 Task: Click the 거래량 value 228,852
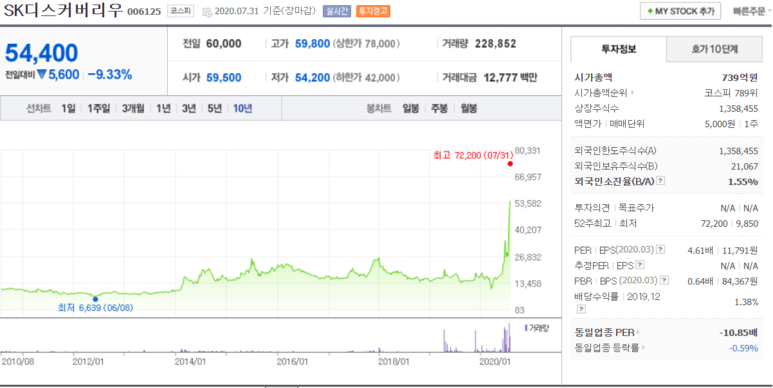click(495, 44)
